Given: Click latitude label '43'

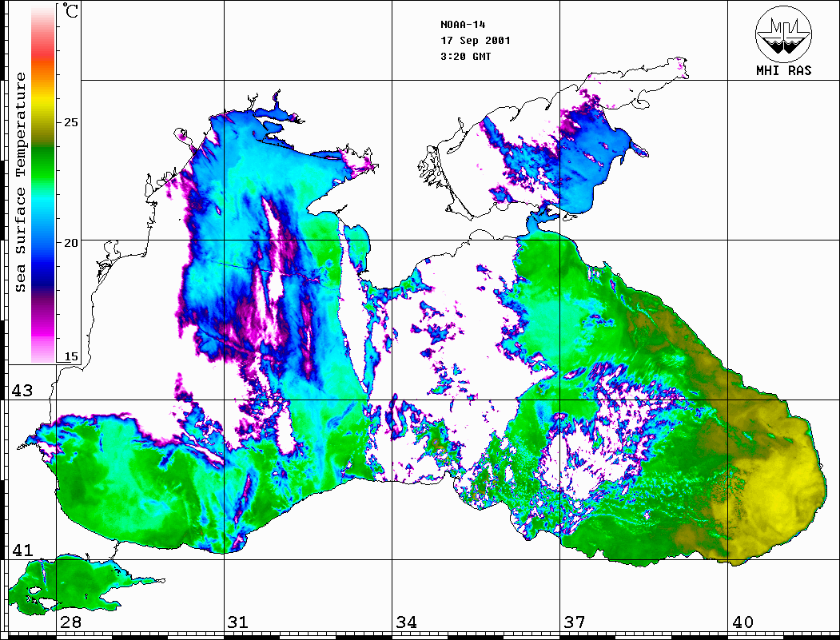Looking at the screenshot, I should click(x=22, y=391).
